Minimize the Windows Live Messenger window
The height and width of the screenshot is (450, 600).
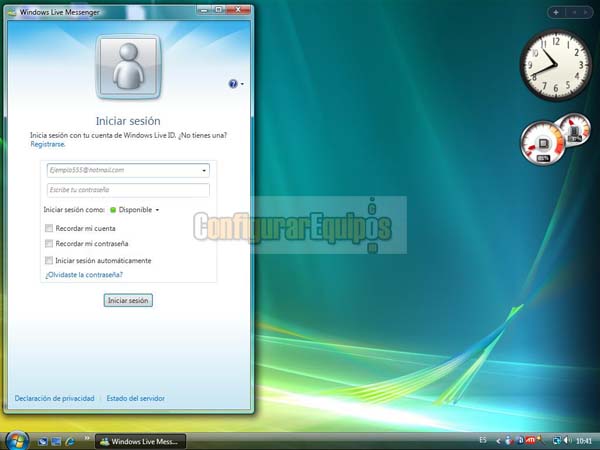204,10
